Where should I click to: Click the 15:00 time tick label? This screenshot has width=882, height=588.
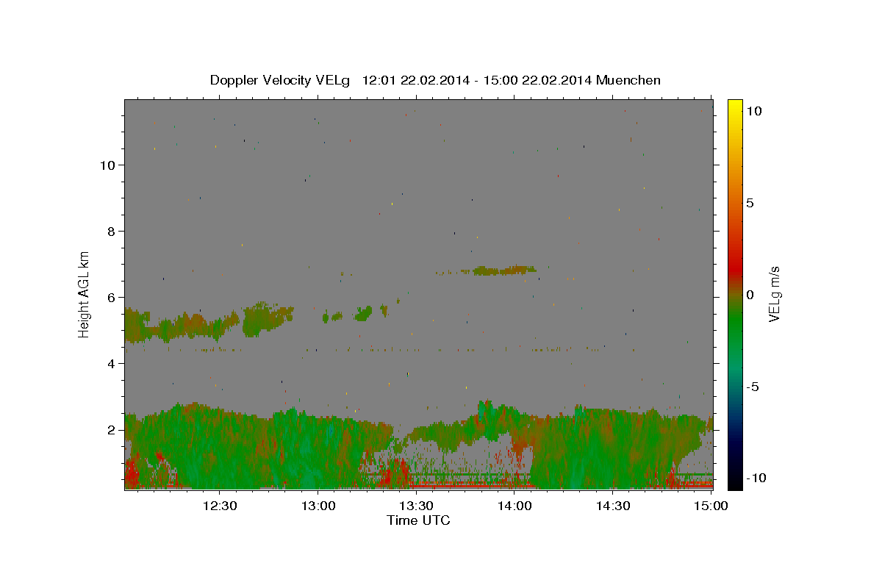coord(711,506)
